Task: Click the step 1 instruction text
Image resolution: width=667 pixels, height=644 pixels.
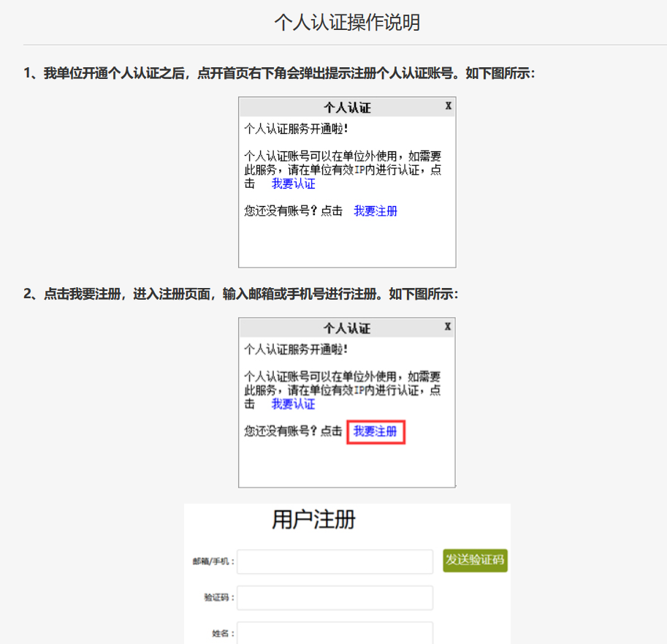Action: pos(279,74)
